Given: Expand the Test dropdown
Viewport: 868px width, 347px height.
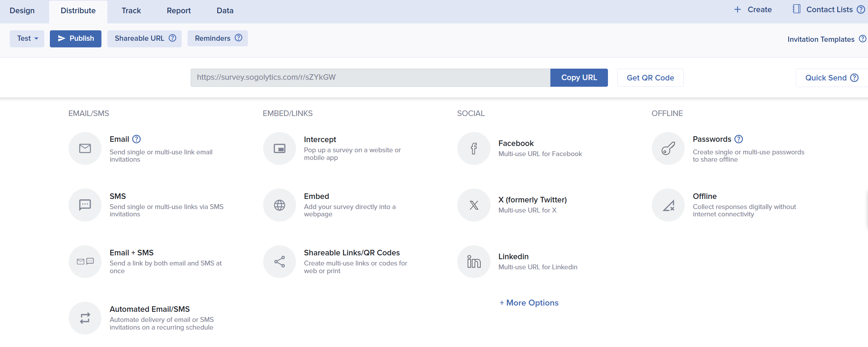Looking at the screenshot, I should click(27, 38).
